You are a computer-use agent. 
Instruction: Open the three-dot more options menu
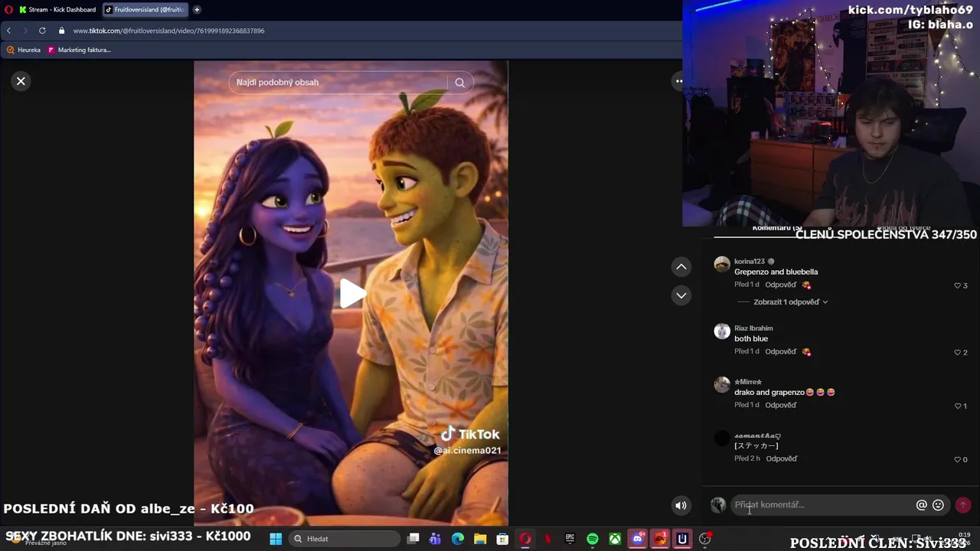click(678, 81)
